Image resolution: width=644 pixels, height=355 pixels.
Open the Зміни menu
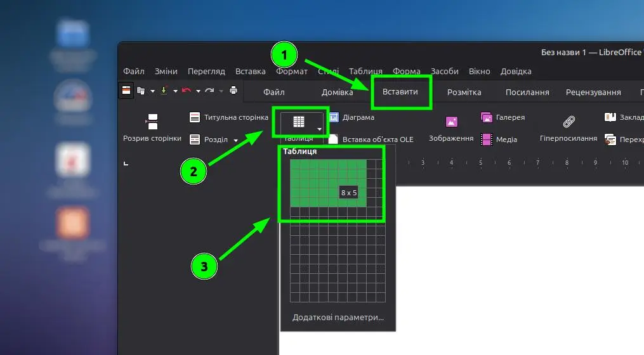tap(166, 72)
